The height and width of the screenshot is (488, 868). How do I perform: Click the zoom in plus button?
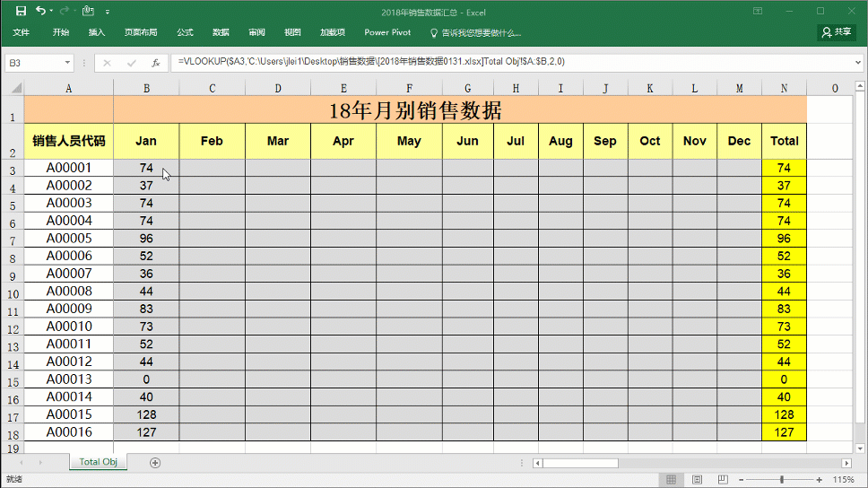820,480
